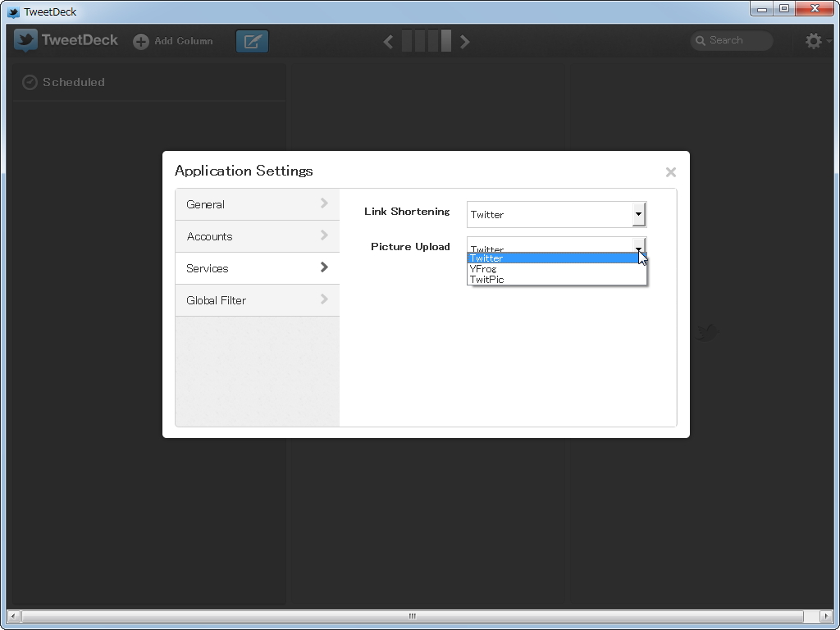Open the settings gear icon
This screenshot has width=840, height=630.
pos(813,39)
